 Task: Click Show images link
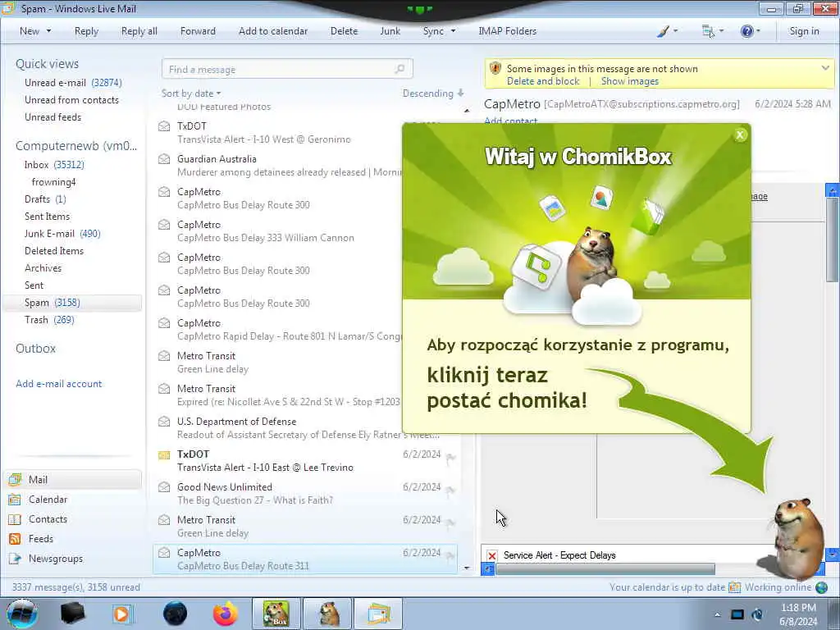point(629,81)
